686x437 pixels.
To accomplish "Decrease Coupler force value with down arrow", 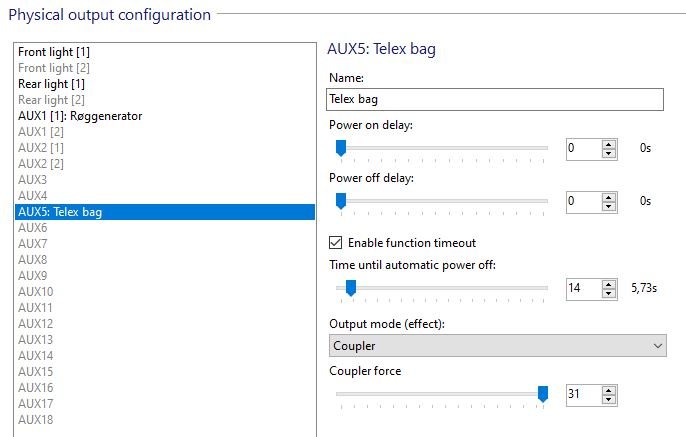I will (609, 399).
